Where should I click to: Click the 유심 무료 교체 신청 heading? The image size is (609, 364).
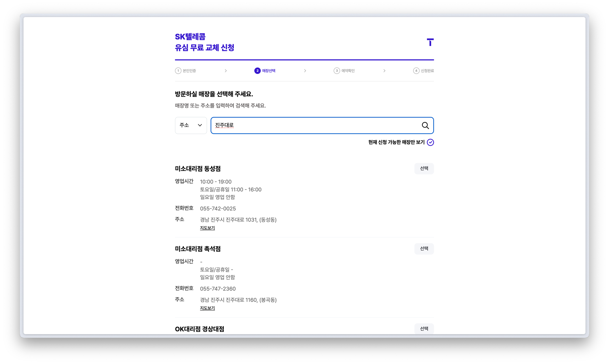[205, 48]
